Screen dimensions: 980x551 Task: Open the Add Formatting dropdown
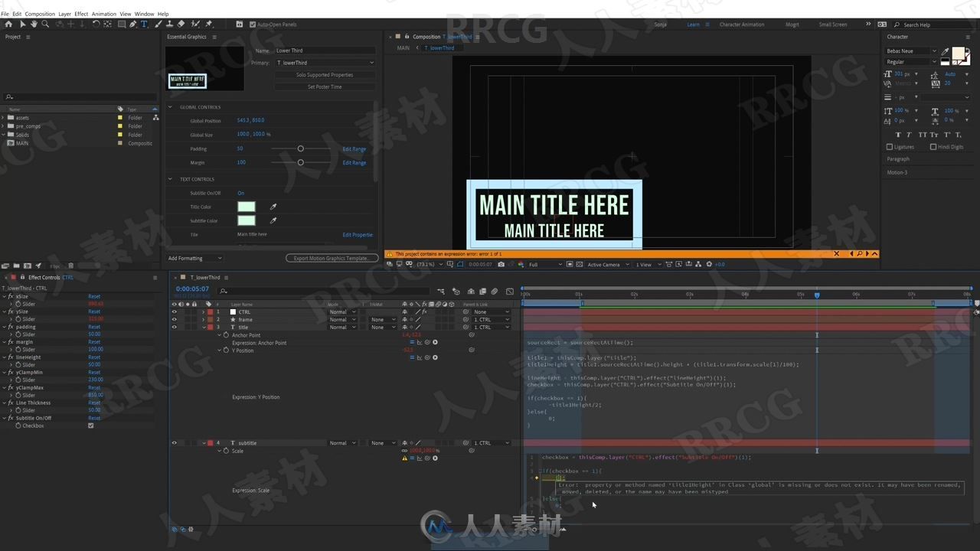195,258
